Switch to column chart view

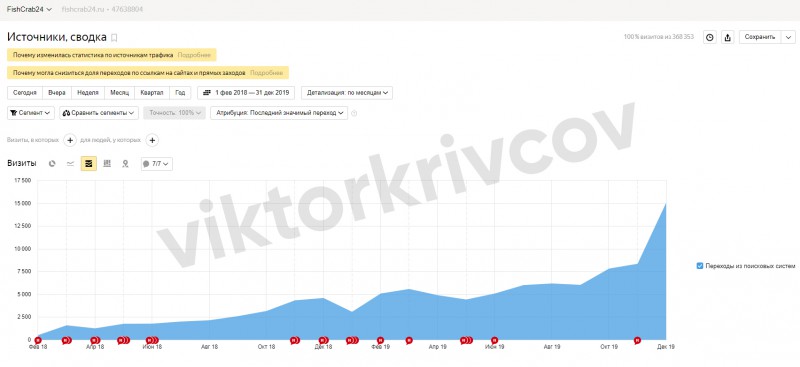coord(107,164)
